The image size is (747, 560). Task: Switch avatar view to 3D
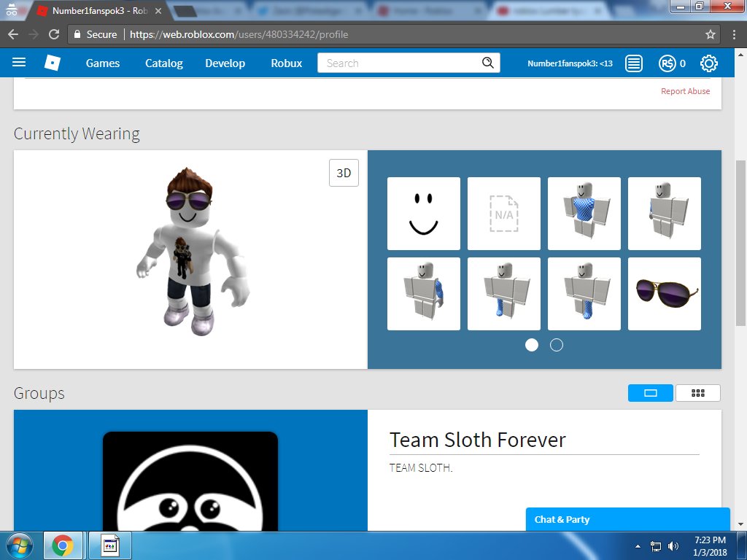pos(344,173)
